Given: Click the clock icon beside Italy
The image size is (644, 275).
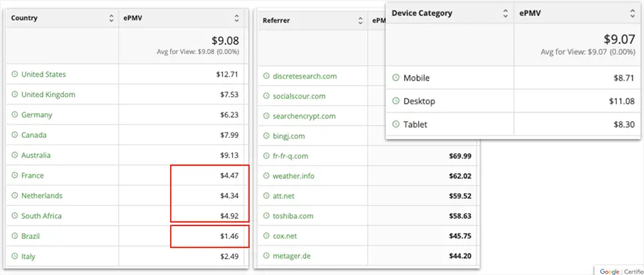Looking at the screenshot, I should click(x=15, y=256).
